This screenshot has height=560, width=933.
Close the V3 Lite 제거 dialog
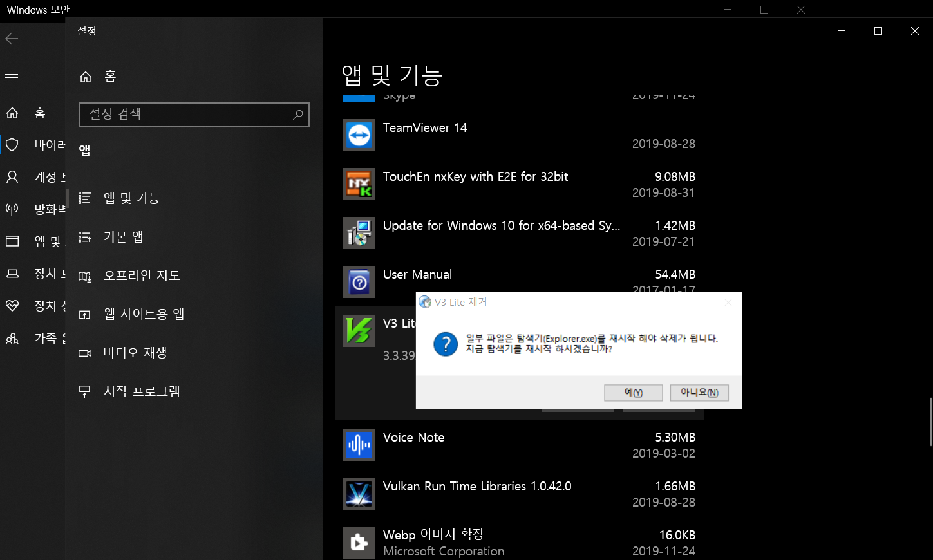coord(728,302)
